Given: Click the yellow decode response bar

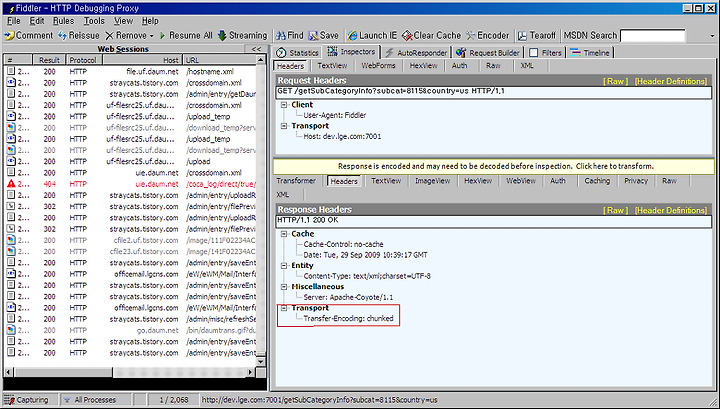Looking at the screenshot, I should (x=494, y=166).
